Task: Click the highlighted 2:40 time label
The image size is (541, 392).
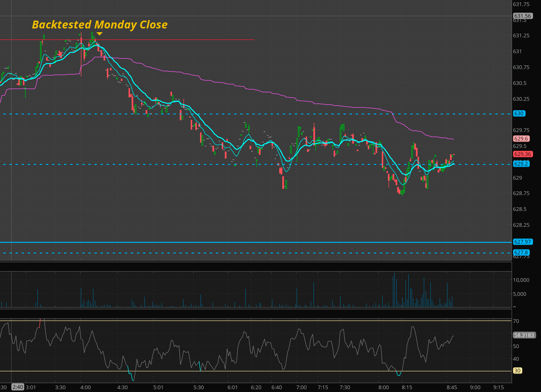Action: point(18,387)
